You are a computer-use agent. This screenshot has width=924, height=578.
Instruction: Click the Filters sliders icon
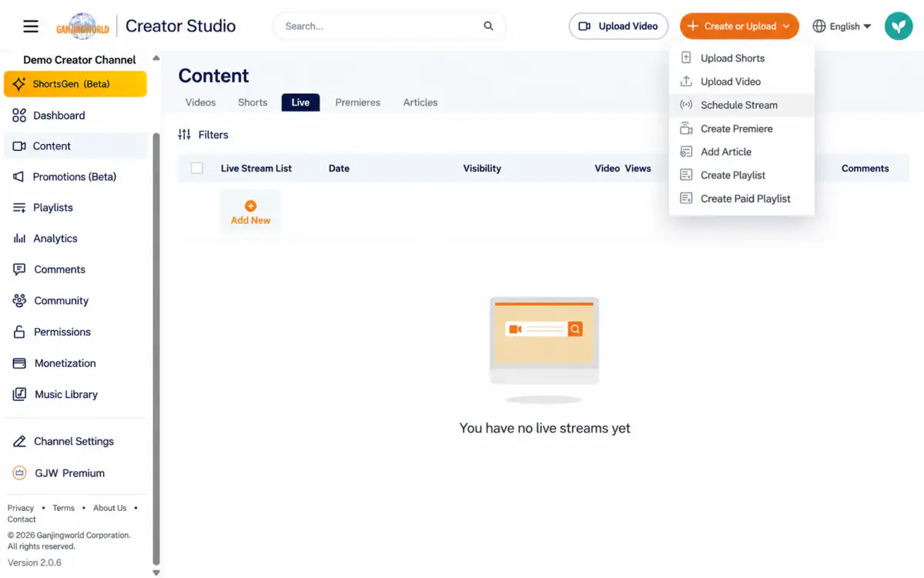pos(184,135)
